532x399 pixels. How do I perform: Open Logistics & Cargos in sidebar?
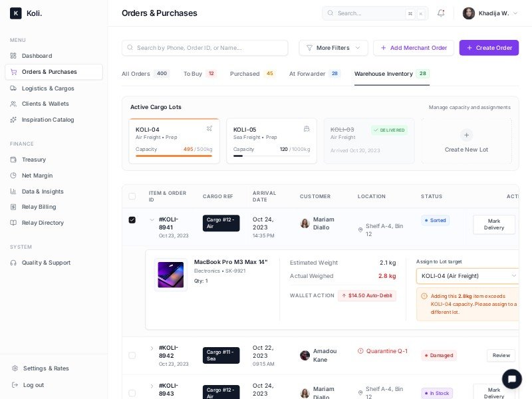(47, 88)
